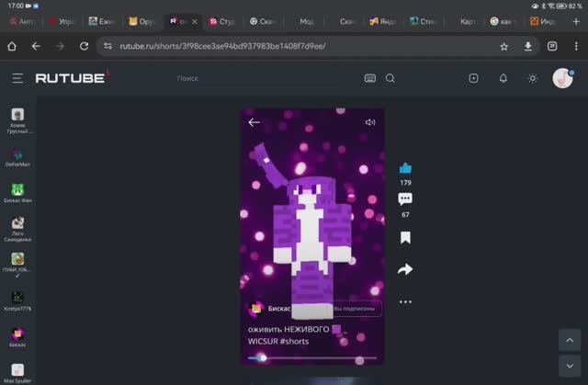Open the on-screen keyboard icon in search
The height and width of the screenshot is (385, 588).
[x=370, y=78]
